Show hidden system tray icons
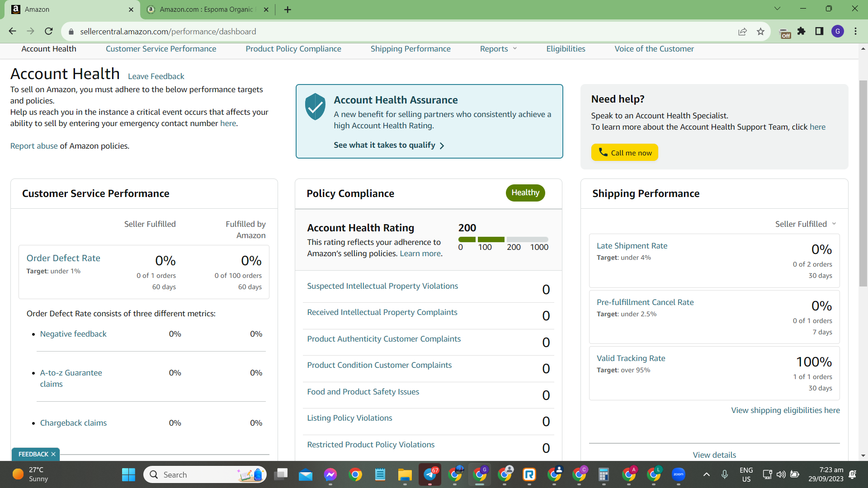The height and width of the screenshot is (488, 868). point(706,474)
